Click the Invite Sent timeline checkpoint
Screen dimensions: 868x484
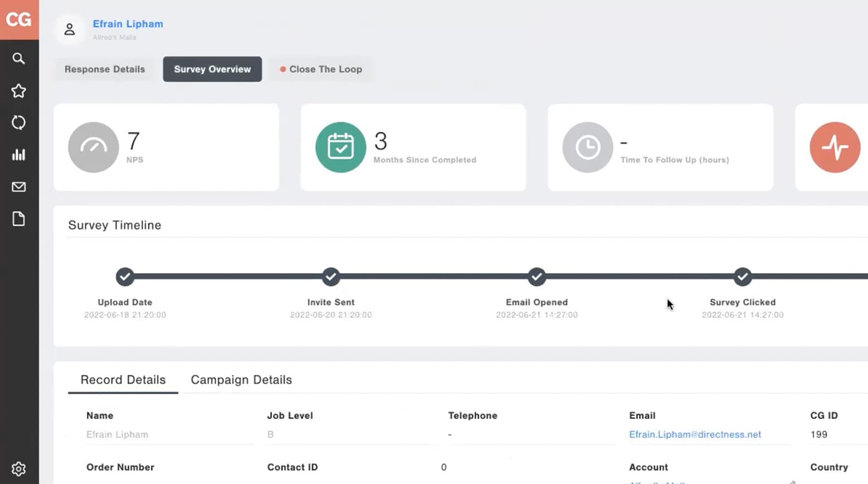coord(330,277)
